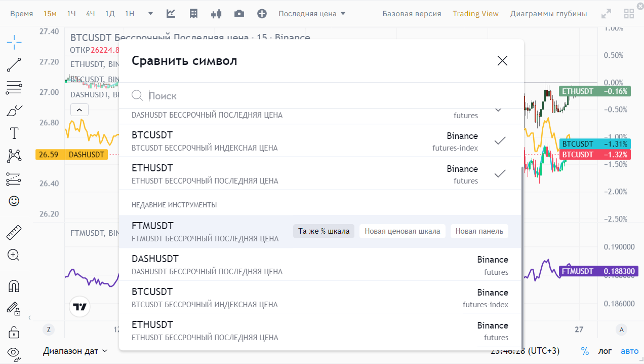The image size is (644, 364).
Task: Switch to Trading View chart
Action: coord(475,14)
